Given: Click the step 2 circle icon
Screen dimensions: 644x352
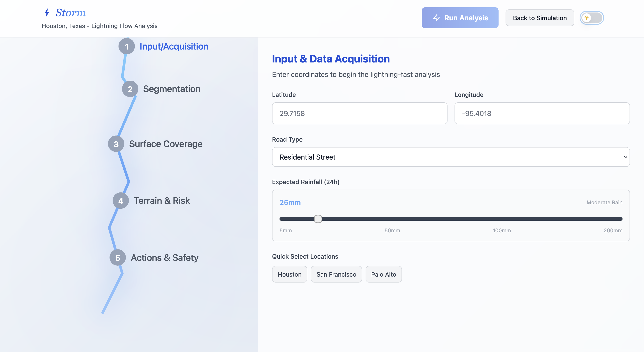Looking at the screenshot, I should (x=130, y=89).
